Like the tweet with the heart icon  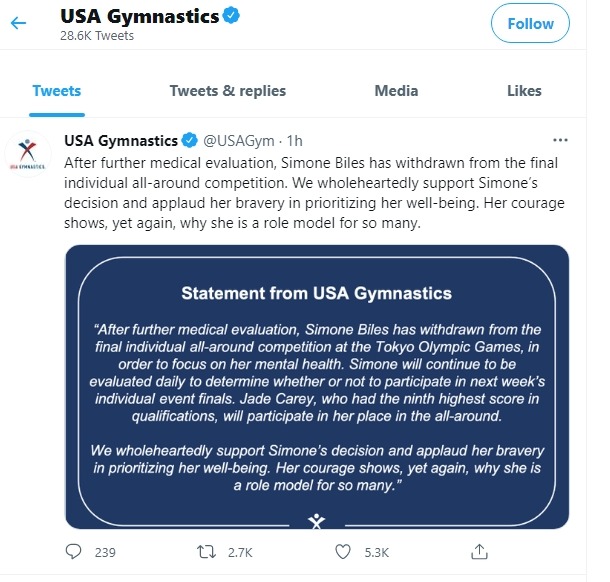[343, 552]
